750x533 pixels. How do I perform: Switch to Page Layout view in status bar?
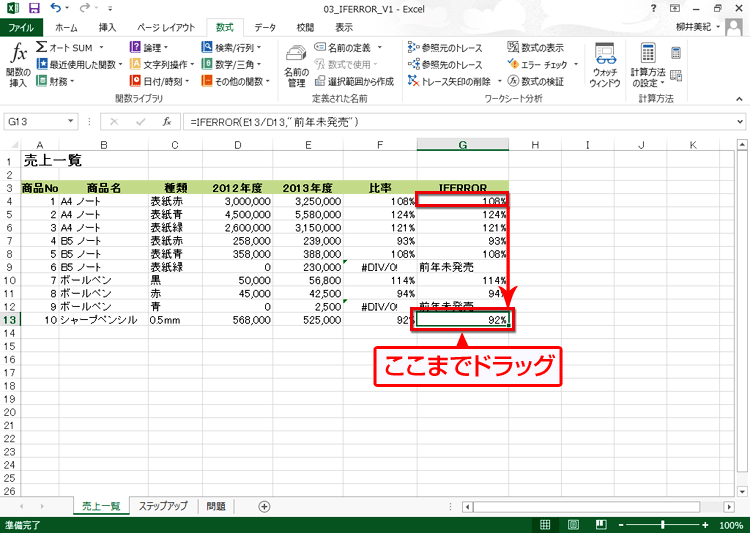pos(573,524)
